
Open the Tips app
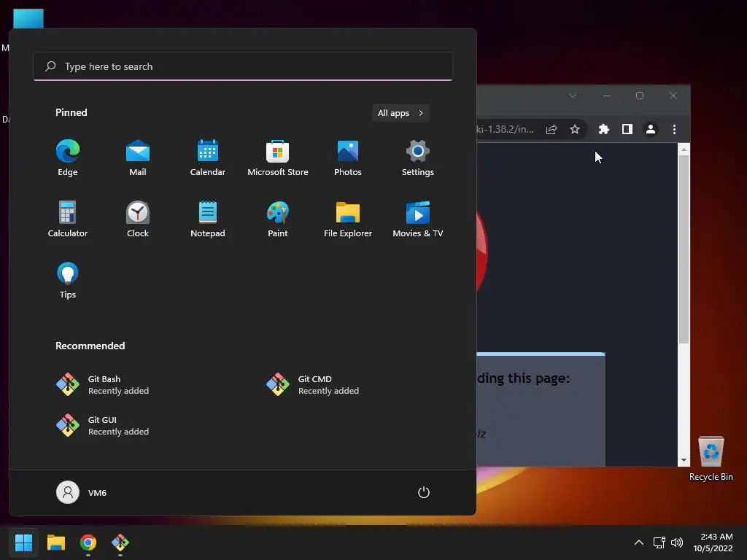[x=68, y=281]
